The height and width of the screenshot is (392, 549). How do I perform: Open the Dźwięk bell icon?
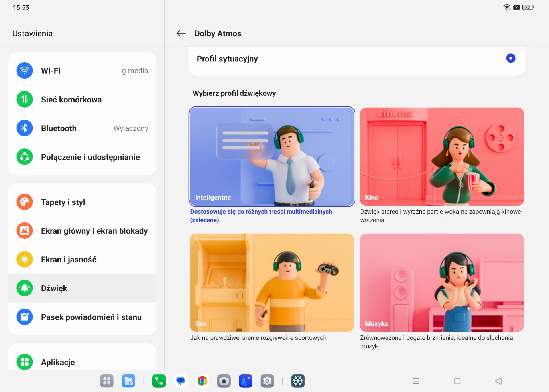pos(25,288)
